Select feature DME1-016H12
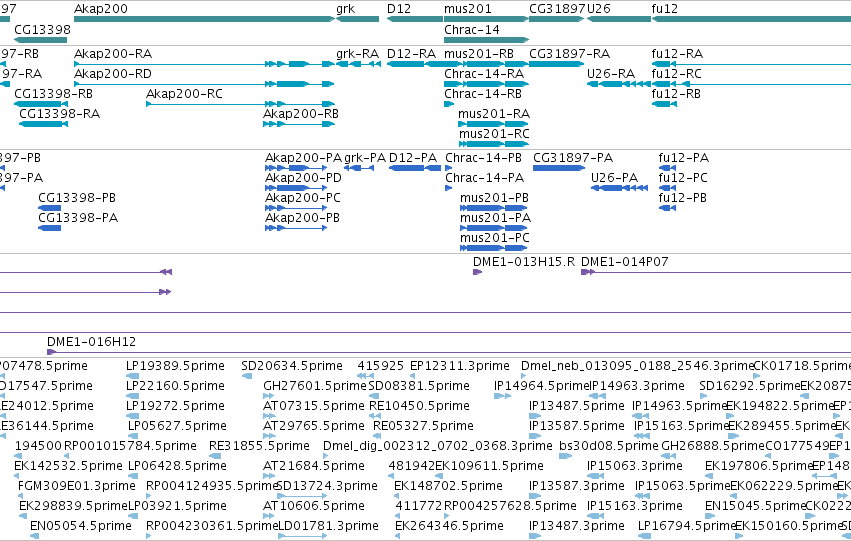851x541 pixels. [x=449, y=352]
